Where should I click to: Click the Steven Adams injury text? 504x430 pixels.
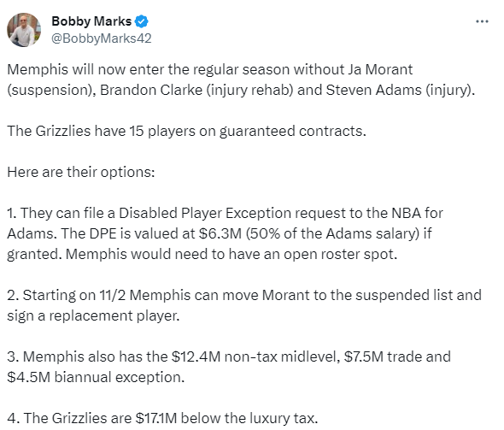pos(400,90)
